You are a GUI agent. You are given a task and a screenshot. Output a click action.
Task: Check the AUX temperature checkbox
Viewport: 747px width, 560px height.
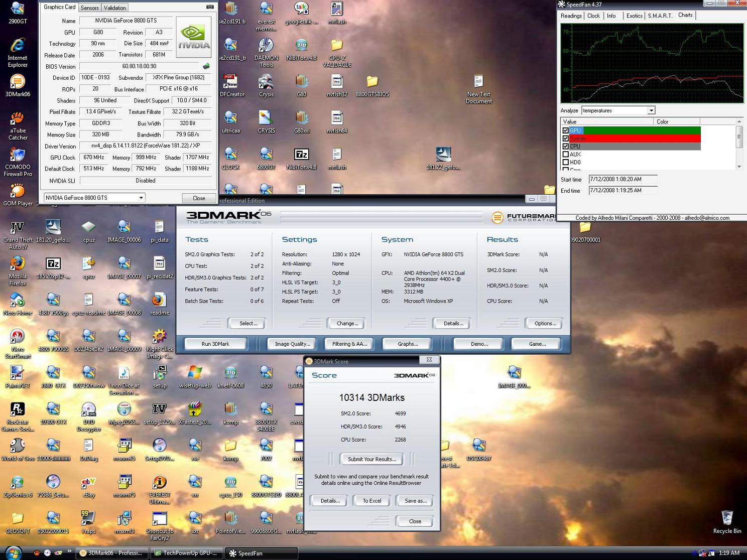point(565,155)
